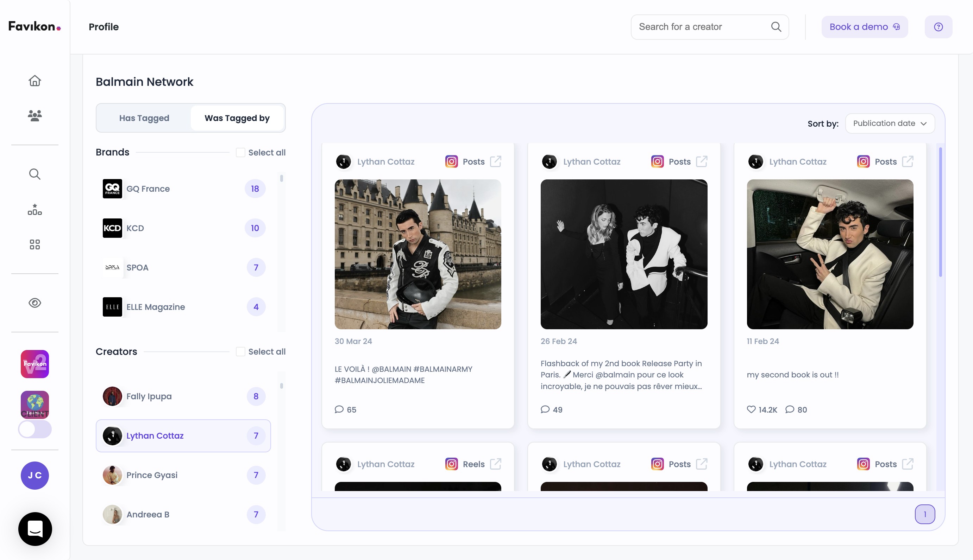The width and height of the screenshot is (973, 560).
Task: Click the Search for a creator field
Action: (701, 27)
